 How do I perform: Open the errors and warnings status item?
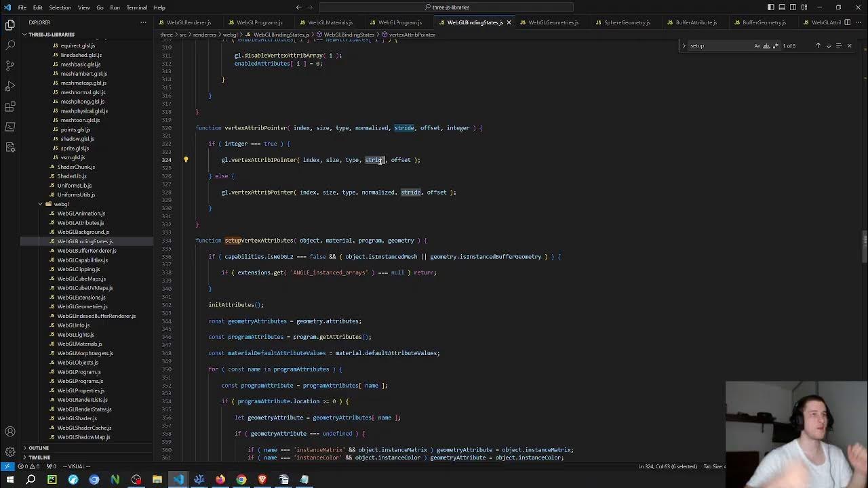(x=28, y=466)
